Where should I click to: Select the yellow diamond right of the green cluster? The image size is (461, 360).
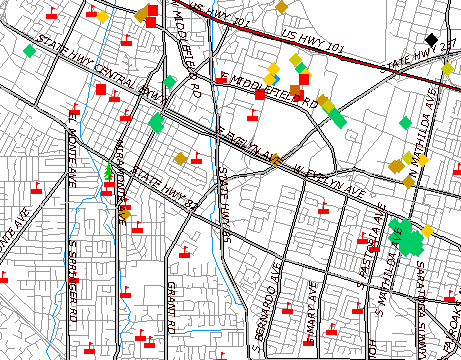point(427,231)
